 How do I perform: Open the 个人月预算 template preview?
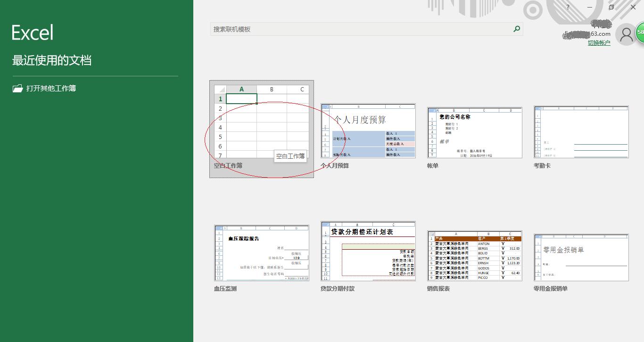click(x=368, y=132)
